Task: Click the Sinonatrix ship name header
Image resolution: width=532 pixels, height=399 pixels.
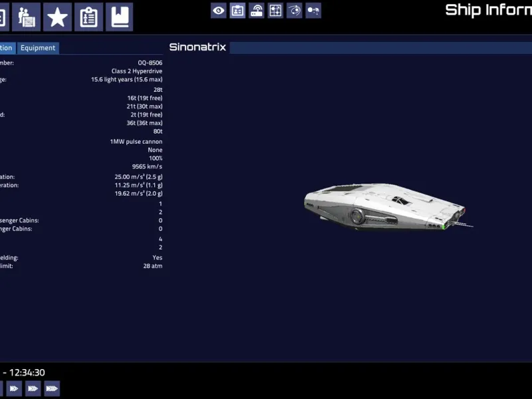Action: tap(198, 47)
